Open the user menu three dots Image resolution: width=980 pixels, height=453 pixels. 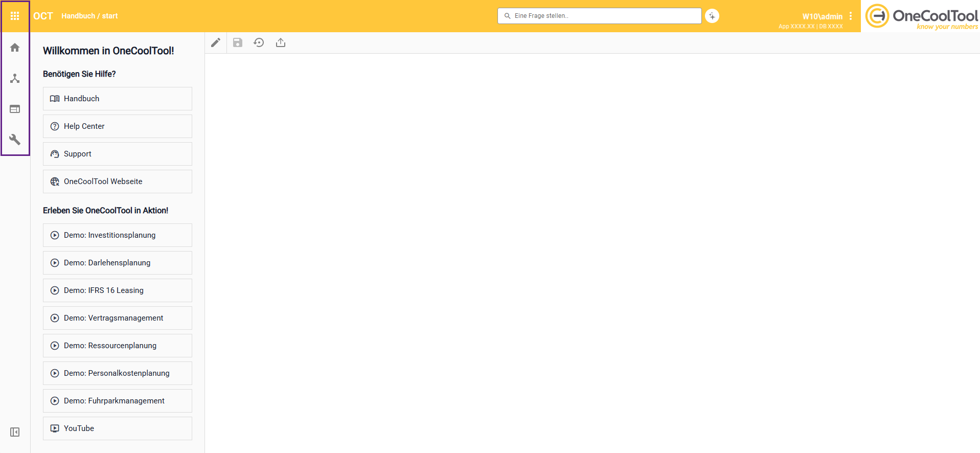pyautogui.click(x=851, y=16)
